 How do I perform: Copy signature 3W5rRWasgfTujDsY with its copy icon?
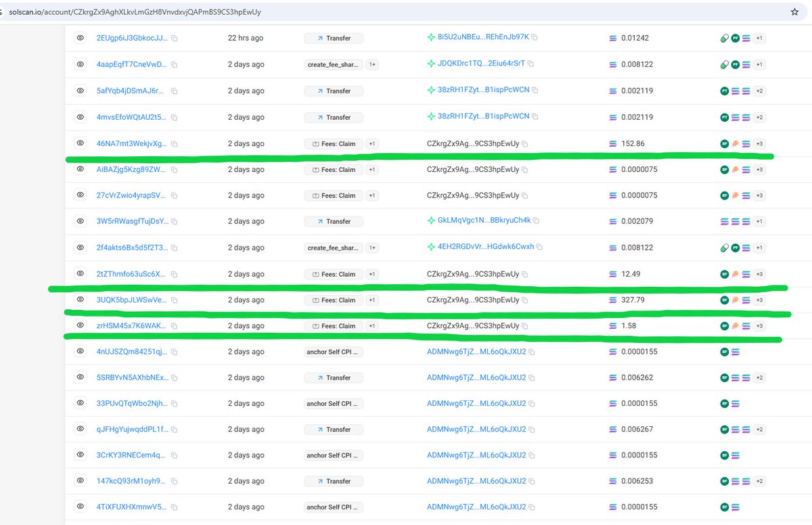pyautogui.click(x=175, y=222)
